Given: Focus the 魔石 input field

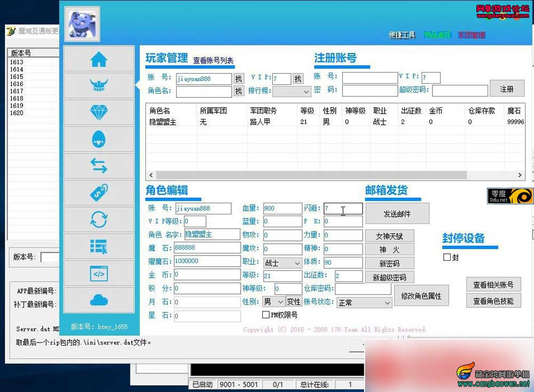Looking at the screenshot, I should [207, 247].
